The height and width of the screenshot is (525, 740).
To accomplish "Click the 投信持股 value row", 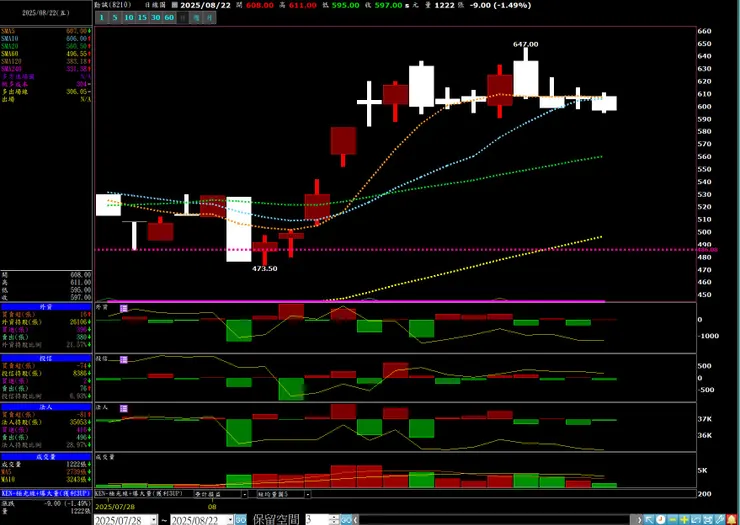I will click(46, 373).
